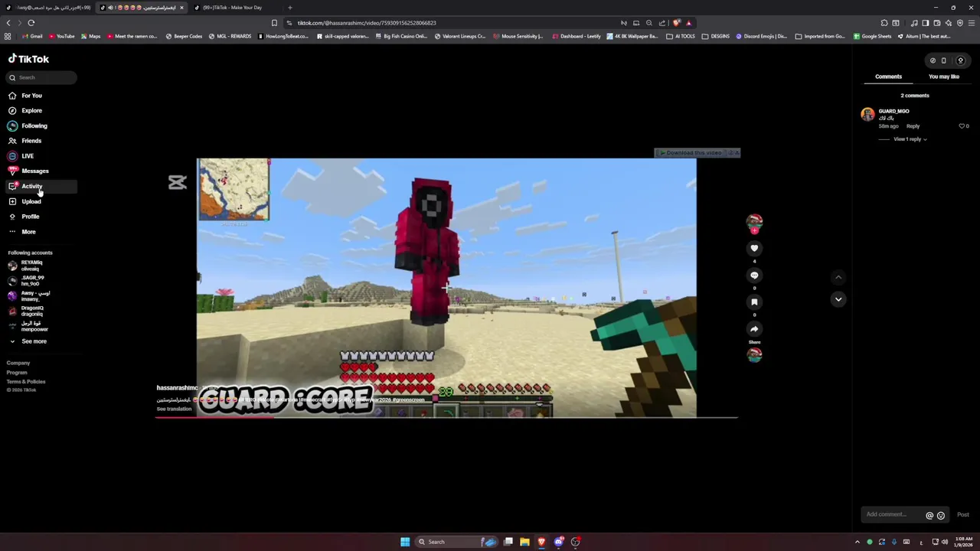Click the @ mention icon in the comment box
Screen dimensions: 980x551
pyautogui.click(x=929, y=515)
